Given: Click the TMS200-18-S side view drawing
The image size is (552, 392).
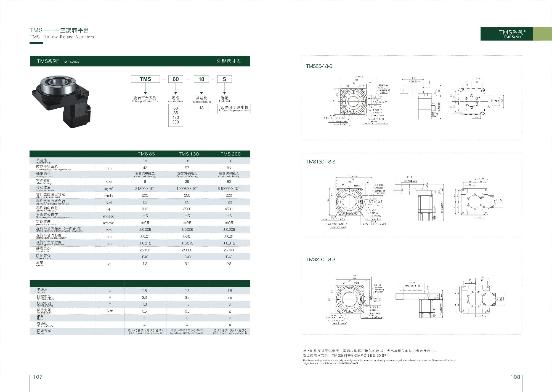Looking at the screenshot, I should pos(419,299).
